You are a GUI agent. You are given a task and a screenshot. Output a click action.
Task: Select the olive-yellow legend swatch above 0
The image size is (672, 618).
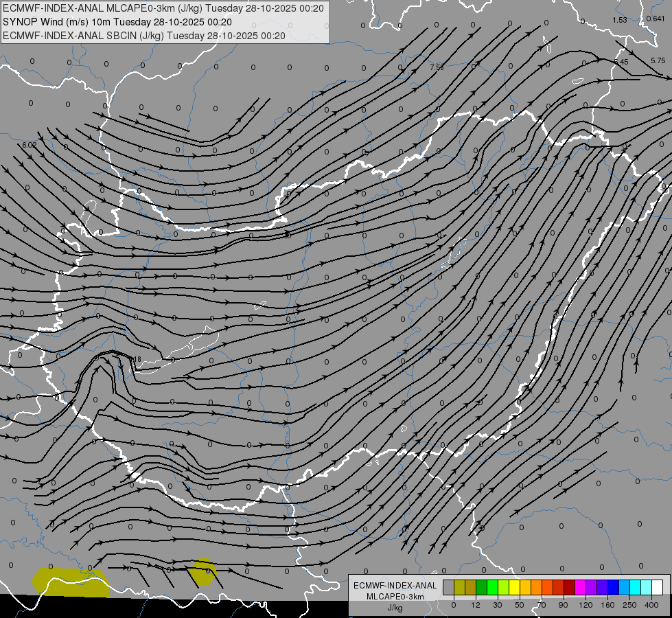tap(459, 587)
